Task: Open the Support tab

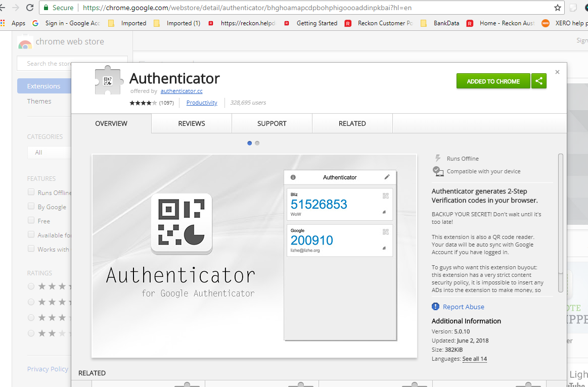Action: point(272,123)
